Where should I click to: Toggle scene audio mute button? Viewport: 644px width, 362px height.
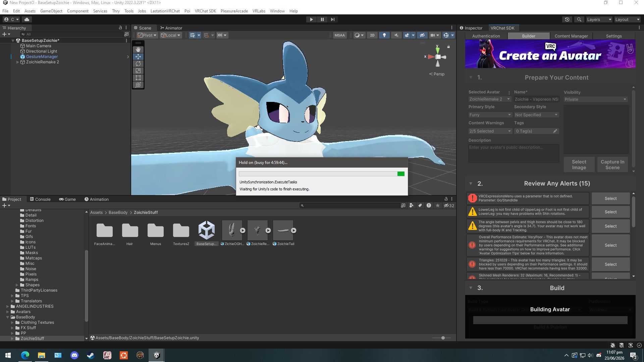pyautogui.click(x=396, y=35)
